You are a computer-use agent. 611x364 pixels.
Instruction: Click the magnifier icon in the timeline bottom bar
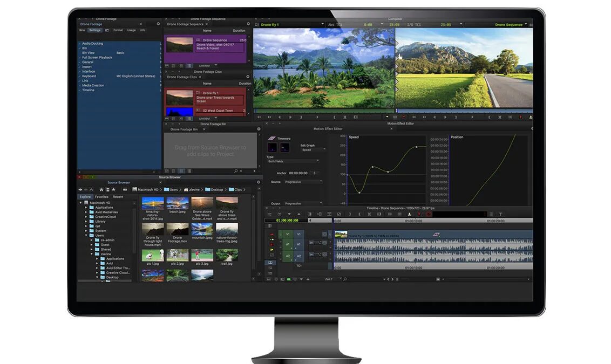344,279
